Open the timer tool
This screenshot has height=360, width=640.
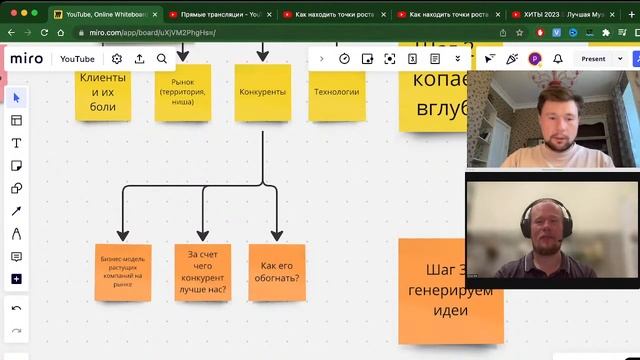coord(344,59)
